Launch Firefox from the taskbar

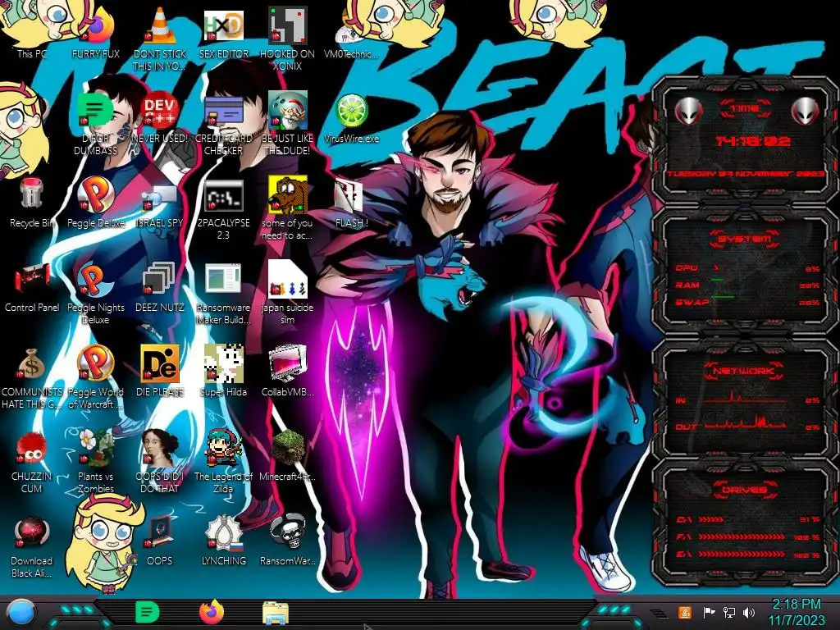coord(212,612)
